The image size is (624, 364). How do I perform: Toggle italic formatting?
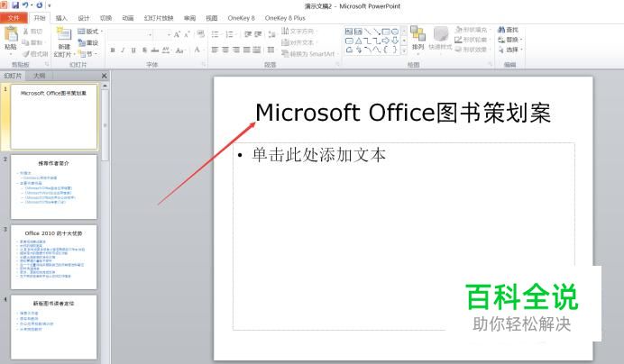pyautogui.click(x=123, y=50)
